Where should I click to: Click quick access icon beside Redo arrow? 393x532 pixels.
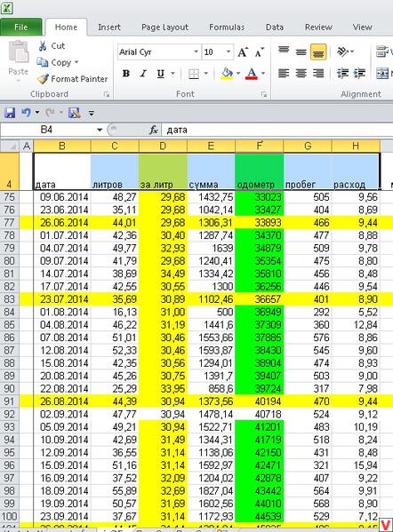tap(75, 112)
